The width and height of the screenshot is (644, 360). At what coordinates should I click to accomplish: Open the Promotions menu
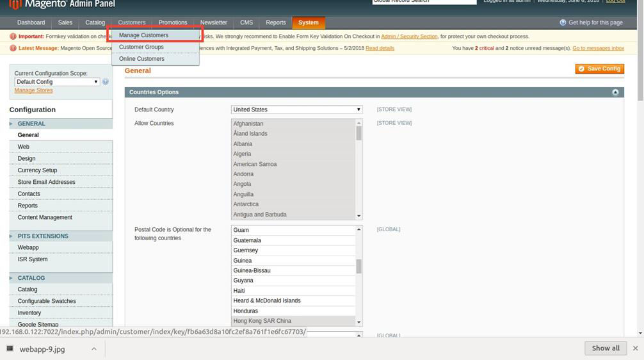[173, 22]
